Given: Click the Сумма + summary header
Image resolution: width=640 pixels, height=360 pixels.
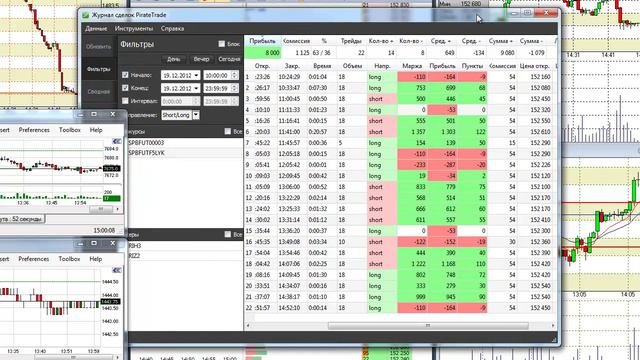Looking at the screenshot, I should (x=501, y=41).
